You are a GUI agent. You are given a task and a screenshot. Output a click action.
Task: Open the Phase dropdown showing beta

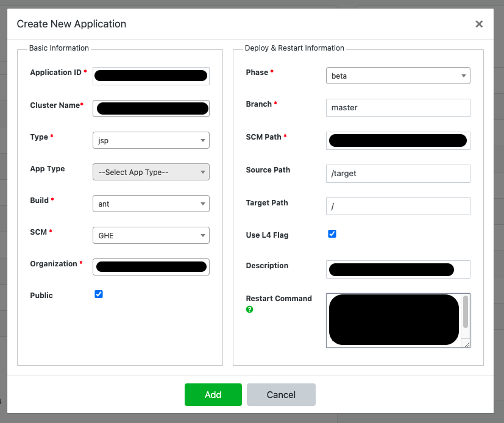[398, 76]
